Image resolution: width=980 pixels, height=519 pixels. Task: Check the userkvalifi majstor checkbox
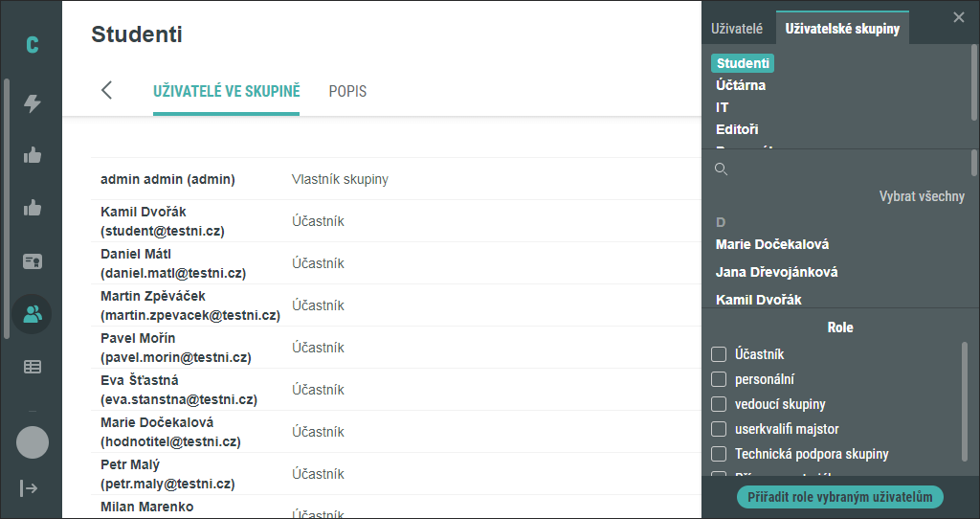[719, 429]
